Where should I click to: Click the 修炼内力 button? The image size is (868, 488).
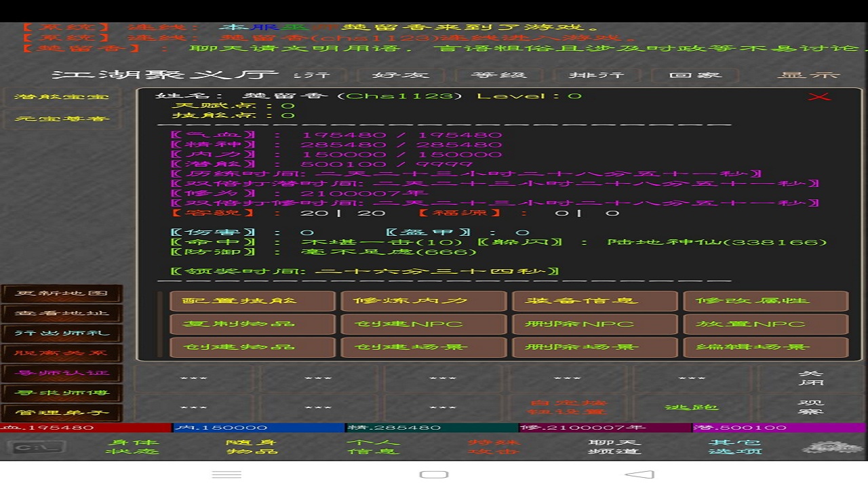click(424, 301)
